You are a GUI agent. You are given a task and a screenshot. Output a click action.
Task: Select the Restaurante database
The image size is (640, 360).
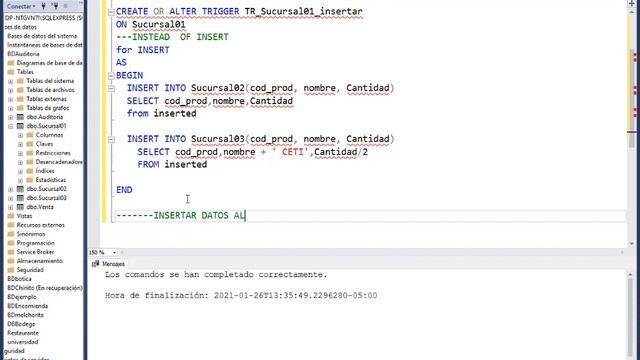tap(23, 333)
